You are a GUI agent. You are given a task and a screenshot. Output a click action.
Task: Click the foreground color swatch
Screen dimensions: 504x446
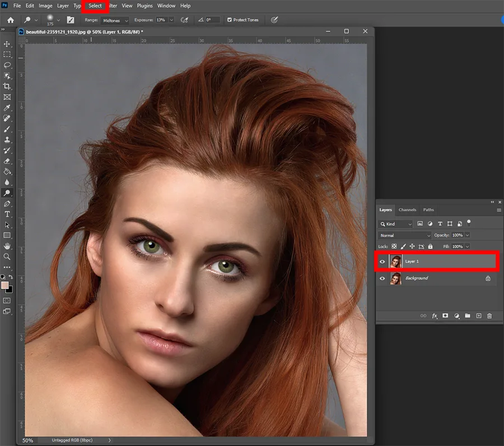point(5,285)
